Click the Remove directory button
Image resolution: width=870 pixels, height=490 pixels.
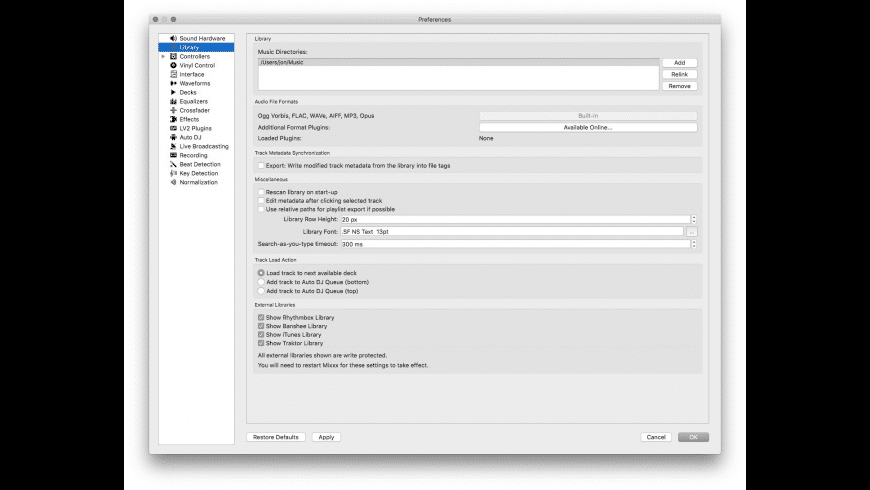click(x=679, y=86)
